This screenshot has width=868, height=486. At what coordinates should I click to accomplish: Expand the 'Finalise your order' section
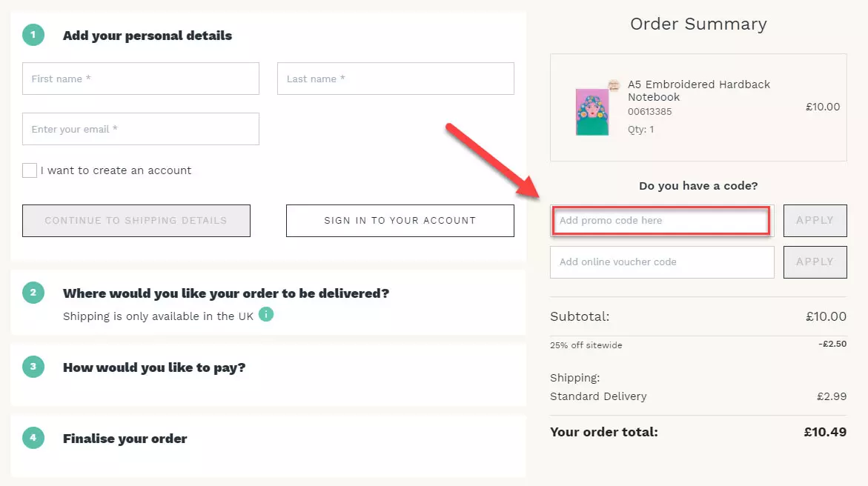click(x=125, y=438)
